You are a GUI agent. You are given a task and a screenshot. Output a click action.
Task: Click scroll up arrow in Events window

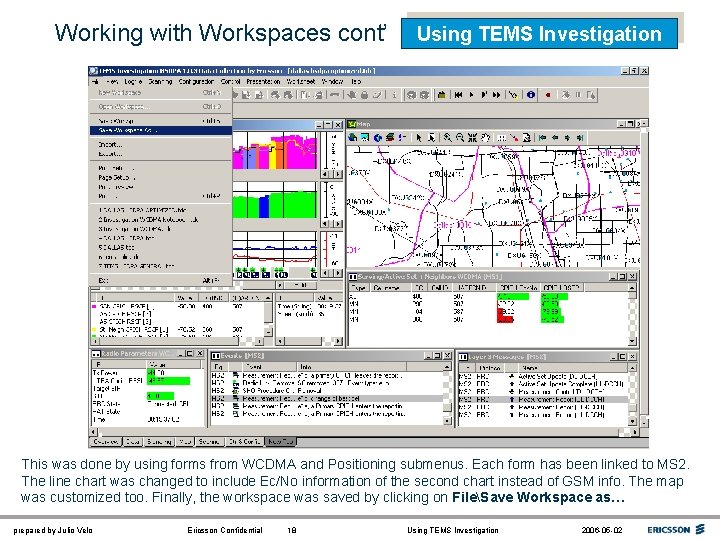[447, 367]
